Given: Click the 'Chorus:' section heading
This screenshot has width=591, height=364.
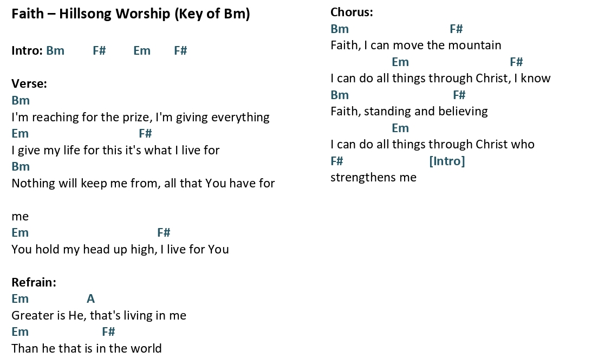Looking at the screenshot, I should point(352,12).
